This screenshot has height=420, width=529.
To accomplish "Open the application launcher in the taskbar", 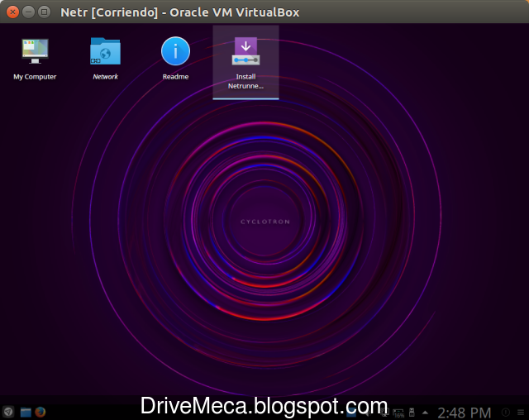I will [x=8, y=412].
